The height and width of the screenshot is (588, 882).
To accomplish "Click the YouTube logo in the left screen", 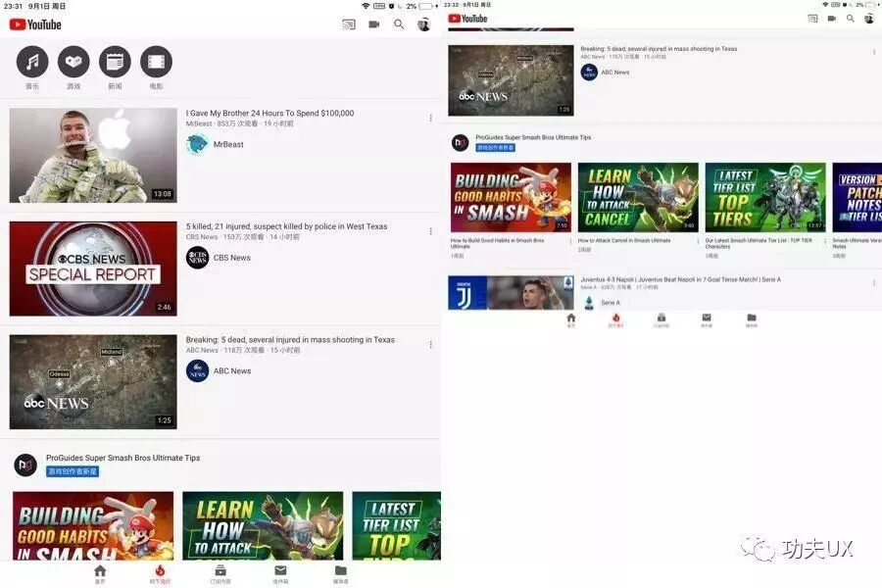I will (x=35, y=24).
